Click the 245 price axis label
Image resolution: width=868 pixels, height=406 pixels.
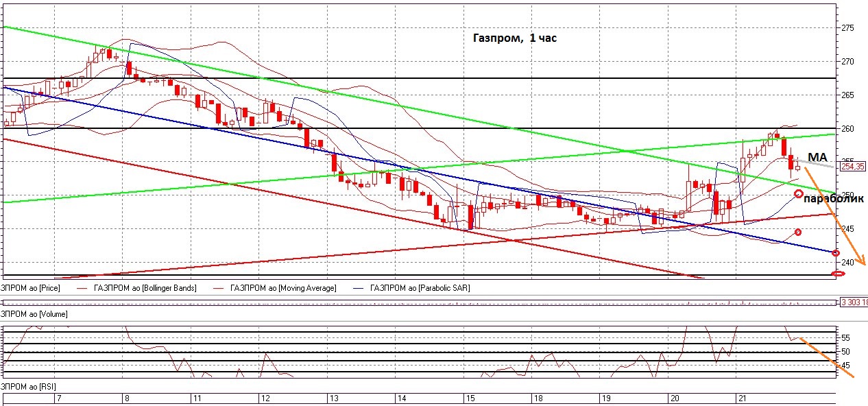point(847,229)
